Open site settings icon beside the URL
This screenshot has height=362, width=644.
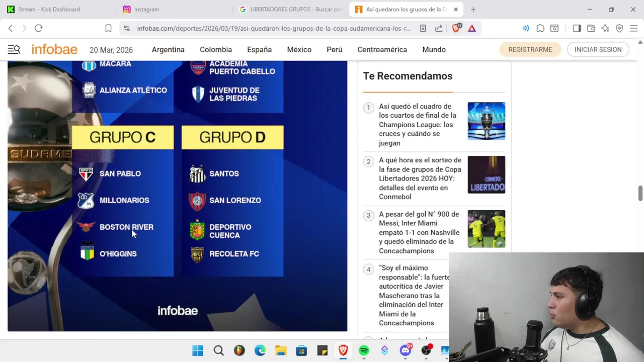(x=126, y=28)
